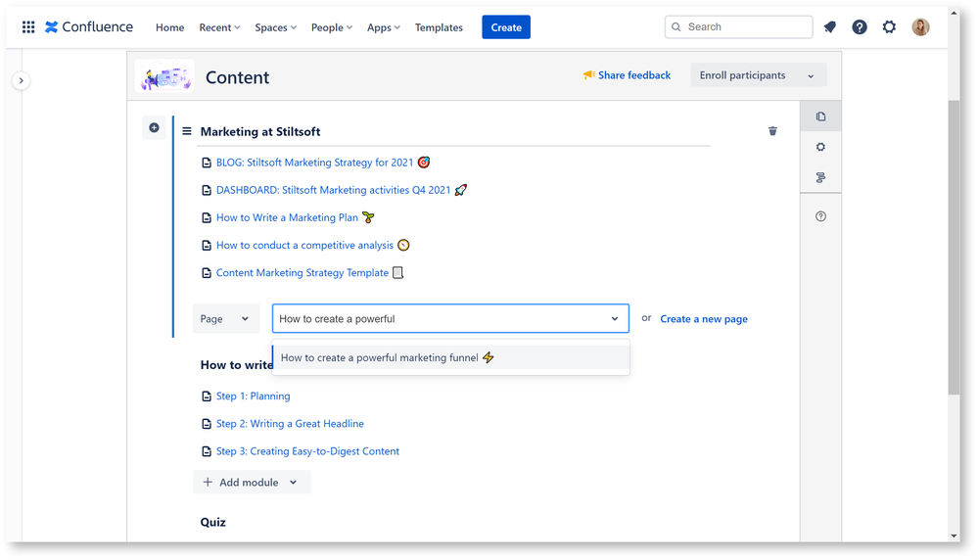
Task: Click the Create button
Action: pyautogui.click(x=506, y=27)
